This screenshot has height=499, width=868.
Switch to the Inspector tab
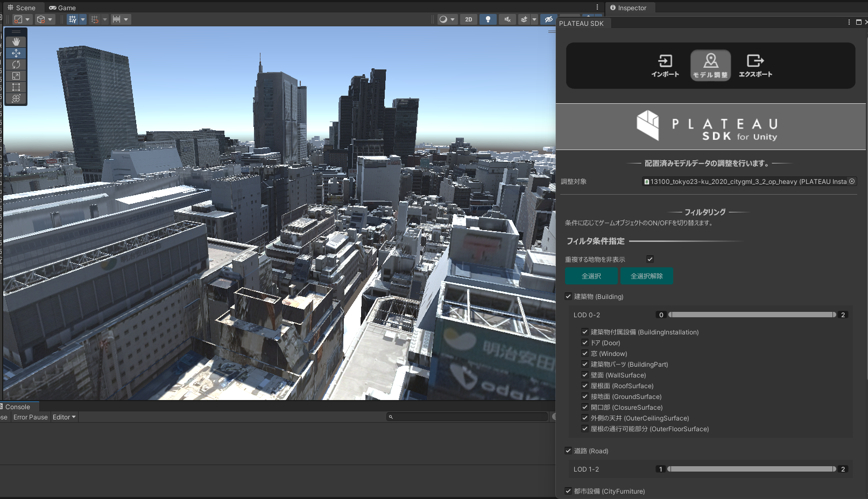[630, 8]
